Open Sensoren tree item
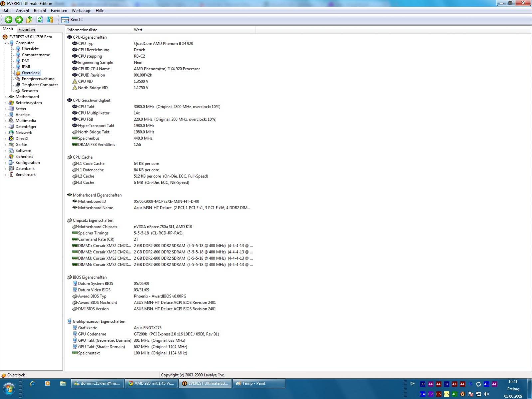532x399 pixels. tap(30, 91)
